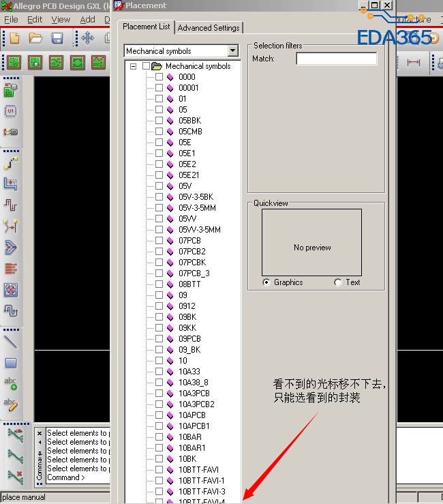Click the Save disk icon
The height and width of the screenshot is (504, 443).
click(57, 38)
